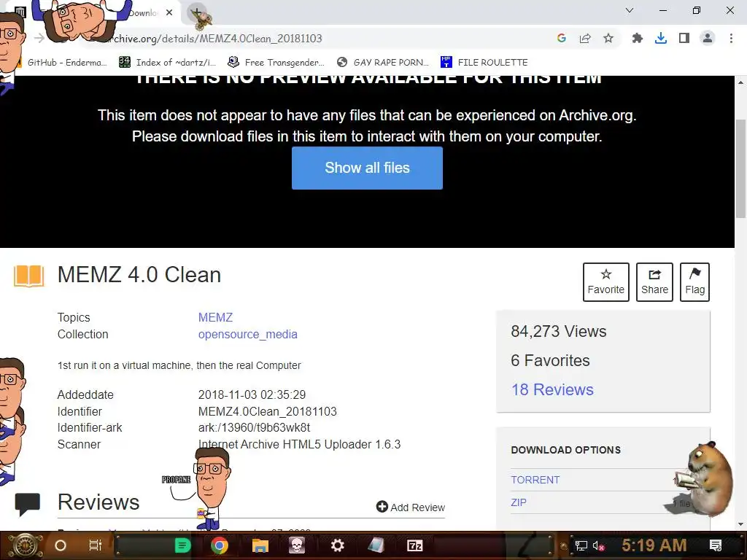The width and height of the screenshot is (747, 560).
Task: Open Task View on the taskbar
Action: point(96,545)
